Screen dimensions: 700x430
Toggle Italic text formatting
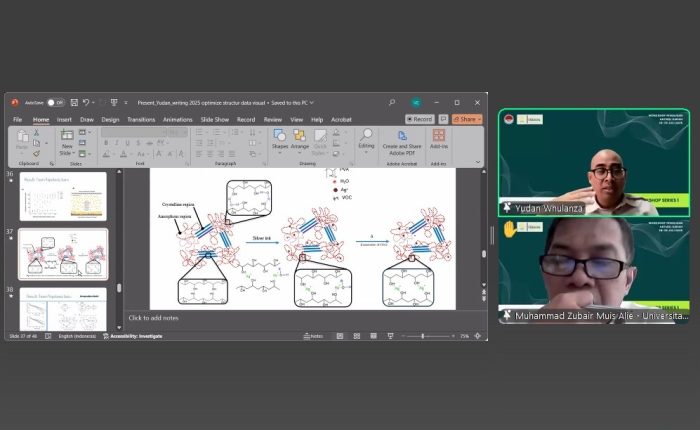pyautogui.click(x=116, y=143)
